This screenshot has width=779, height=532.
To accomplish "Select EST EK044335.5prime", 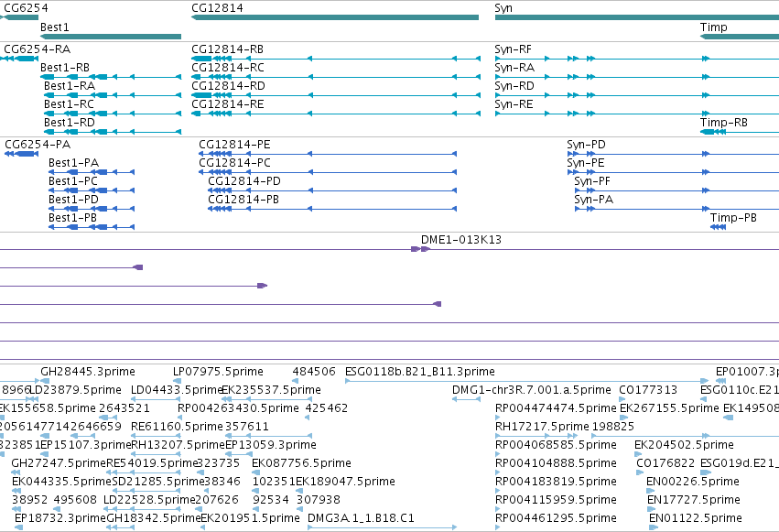I will click(61, 482).
